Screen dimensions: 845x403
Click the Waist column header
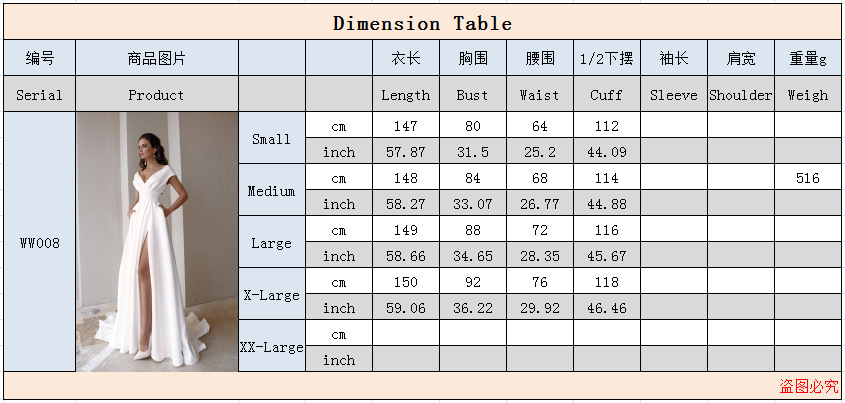coord(539,95)
